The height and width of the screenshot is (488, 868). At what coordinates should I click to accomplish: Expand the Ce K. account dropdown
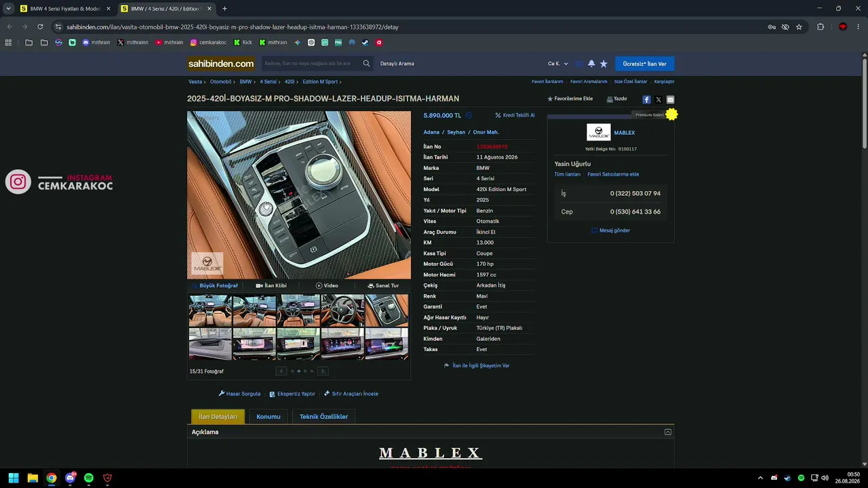(558, 64)
